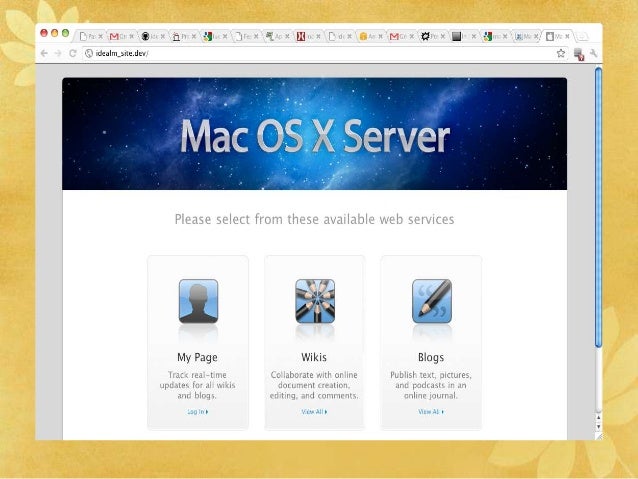Click the Blogs heading
The image size is (638, 479).
click(431, 357)
